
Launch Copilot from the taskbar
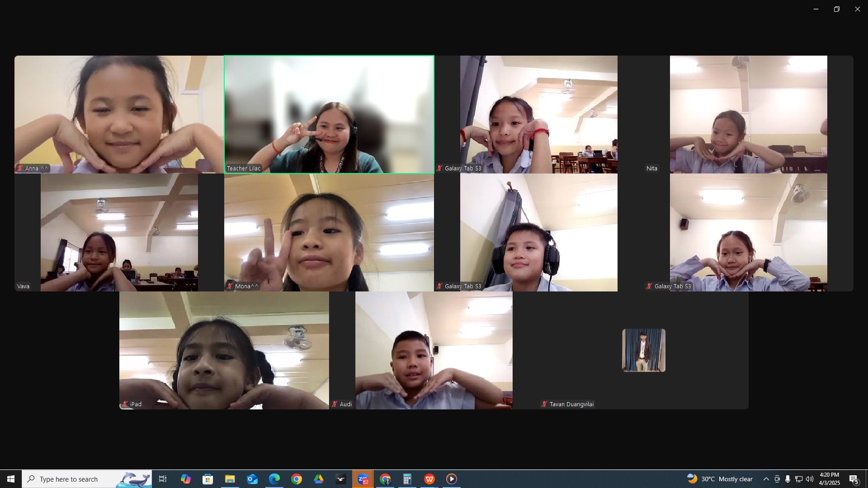(186, 479)
